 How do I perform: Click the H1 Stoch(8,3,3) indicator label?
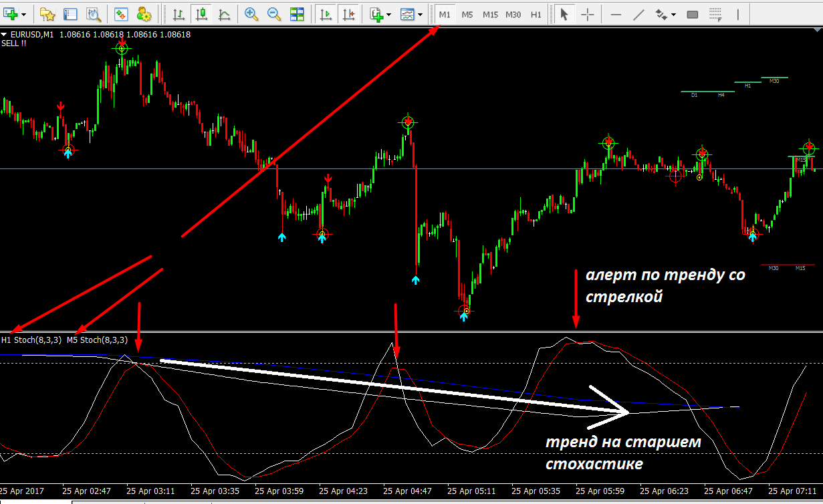coord(31,340)
